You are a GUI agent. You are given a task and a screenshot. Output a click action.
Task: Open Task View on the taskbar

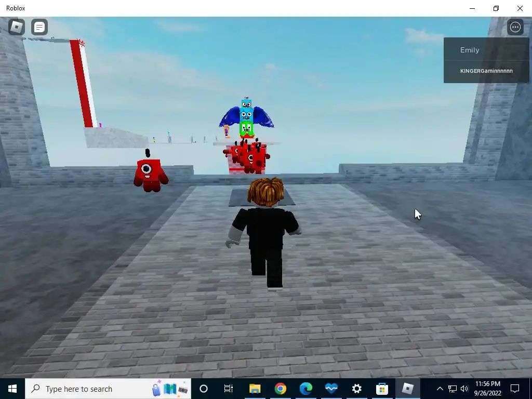click(229, 389)
